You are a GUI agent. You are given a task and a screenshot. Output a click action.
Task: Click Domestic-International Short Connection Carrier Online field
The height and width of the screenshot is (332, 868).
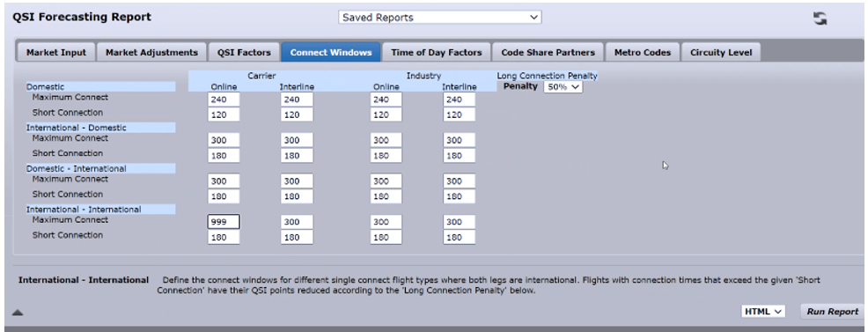[x=224, y=197]
